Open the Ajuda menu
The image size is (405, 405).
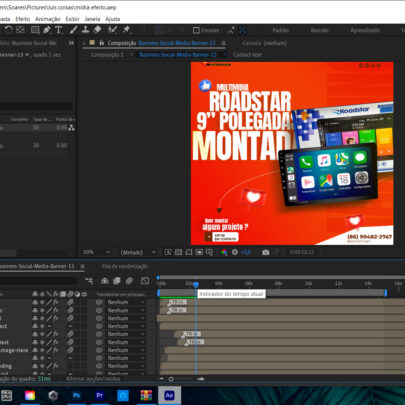coord(113,19)
